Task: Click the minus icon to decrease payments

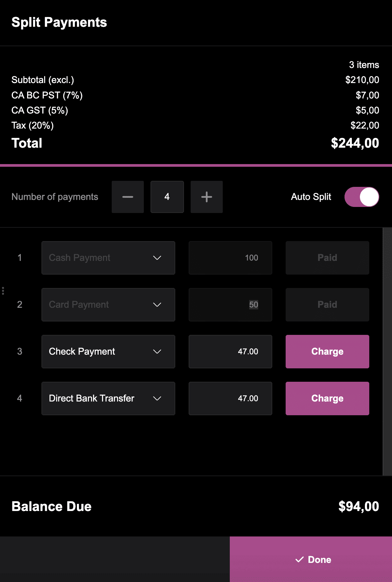Action: click(127, 197)
